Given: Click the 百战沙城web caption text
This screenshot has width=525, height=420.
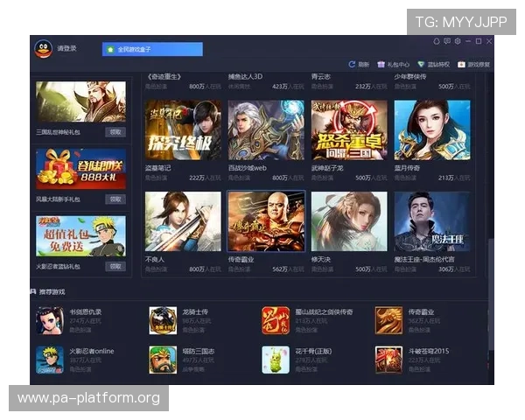Looking at the screenshot, I should click(248, 168).
